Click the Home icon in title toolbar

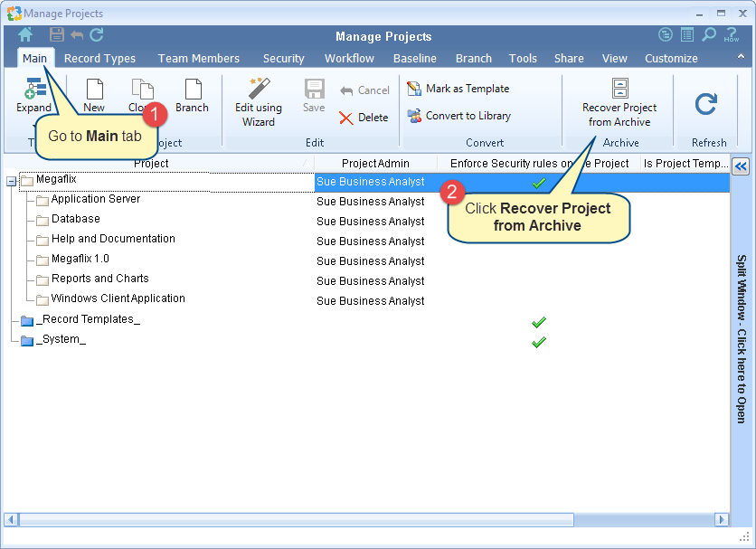point(25,34)
